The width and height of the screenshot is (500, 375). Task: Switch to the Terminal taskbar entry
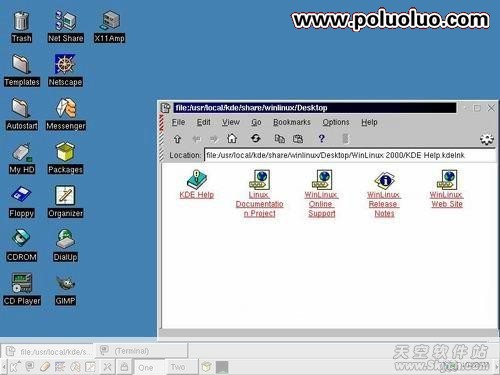pos(142,351)
